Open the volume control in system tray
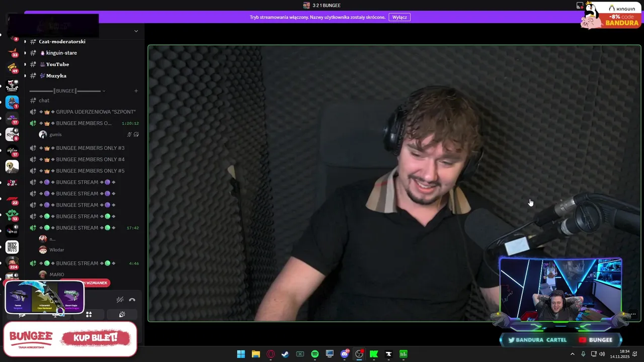This screenshot has width=644, height=362. (x=602, y=354)
